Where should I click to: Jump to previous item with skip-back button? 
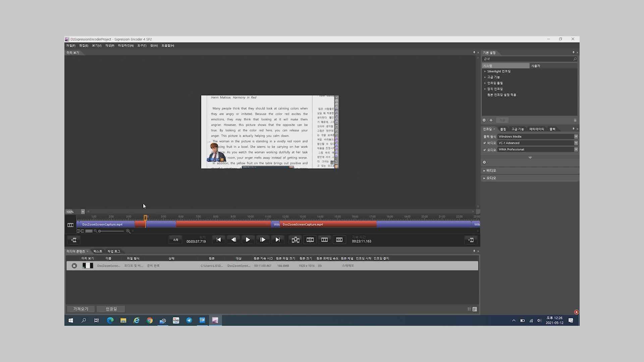coord(219,240)
